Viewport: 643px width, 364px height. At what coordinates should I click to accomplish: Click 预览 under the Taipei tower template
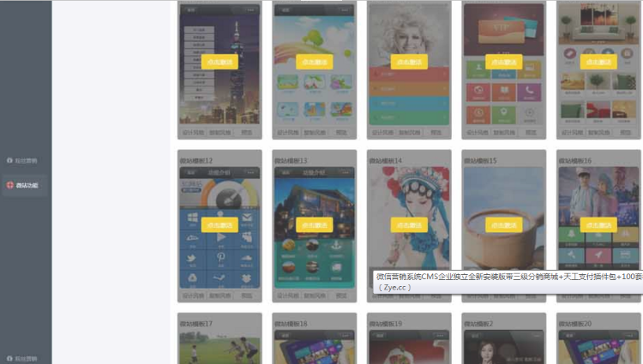coord(246,132)
